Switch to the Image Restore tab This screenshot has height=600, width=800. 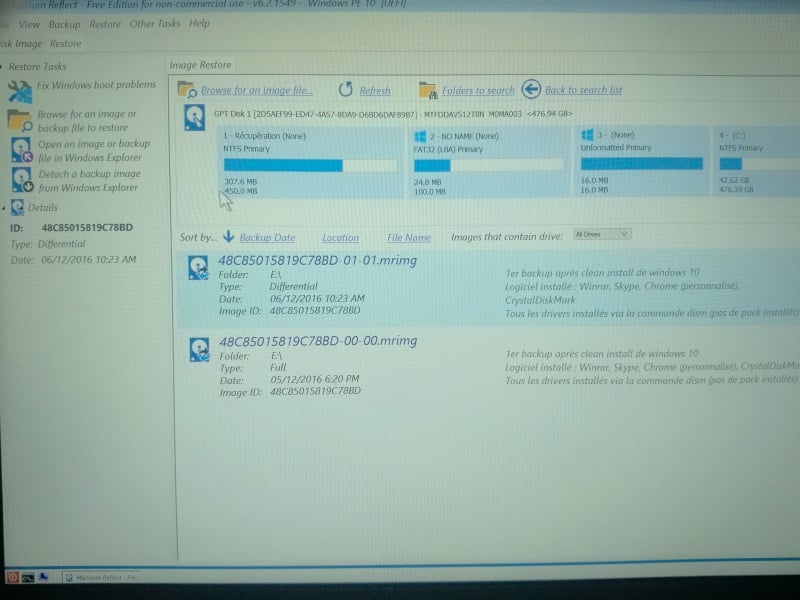point(200,65)
